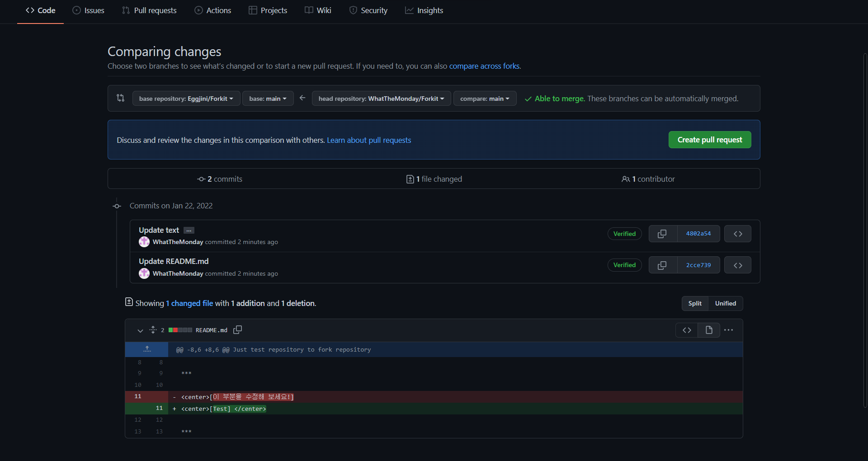
Task: Open the Update README.md commit title
Action: 174,261
